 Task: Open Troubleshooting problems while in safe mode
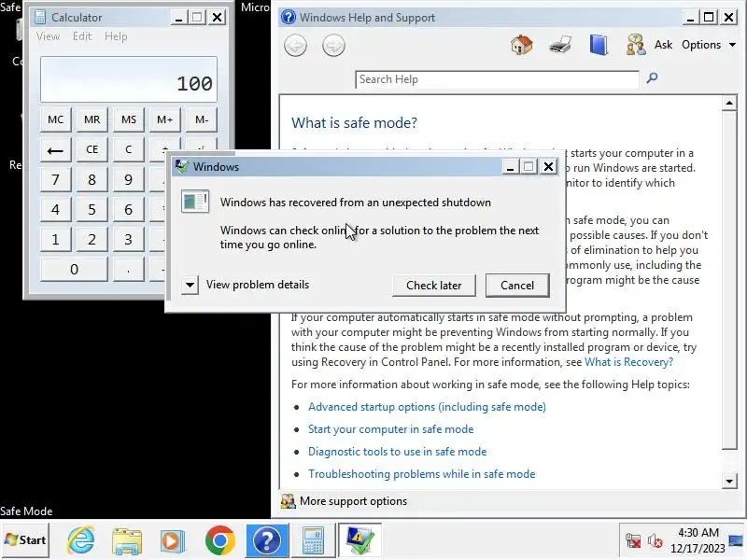coord(422,474)
